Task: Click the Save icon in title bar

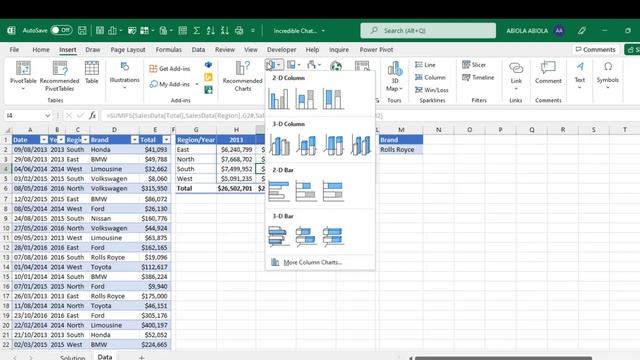Action: [82, 30]
